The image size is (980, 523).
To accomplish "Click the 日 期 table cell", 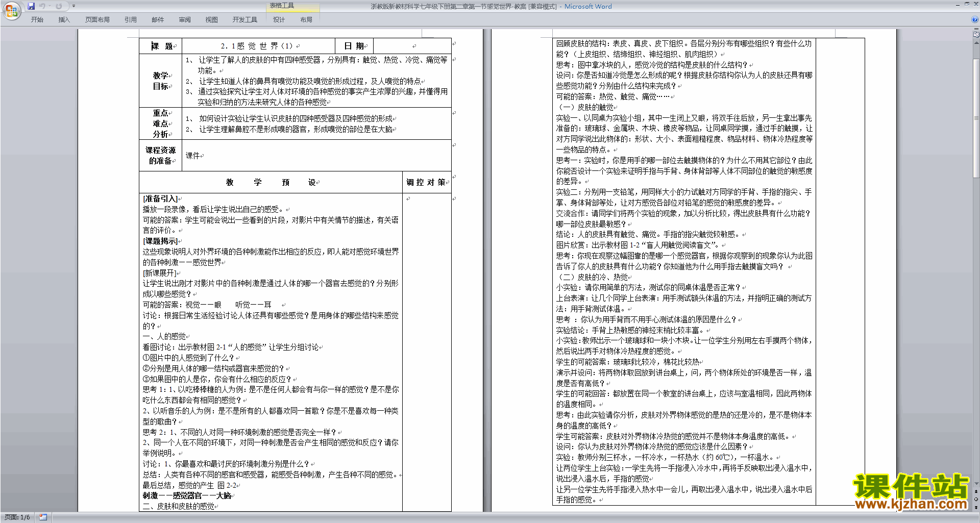I will click(x=354, y=46).
